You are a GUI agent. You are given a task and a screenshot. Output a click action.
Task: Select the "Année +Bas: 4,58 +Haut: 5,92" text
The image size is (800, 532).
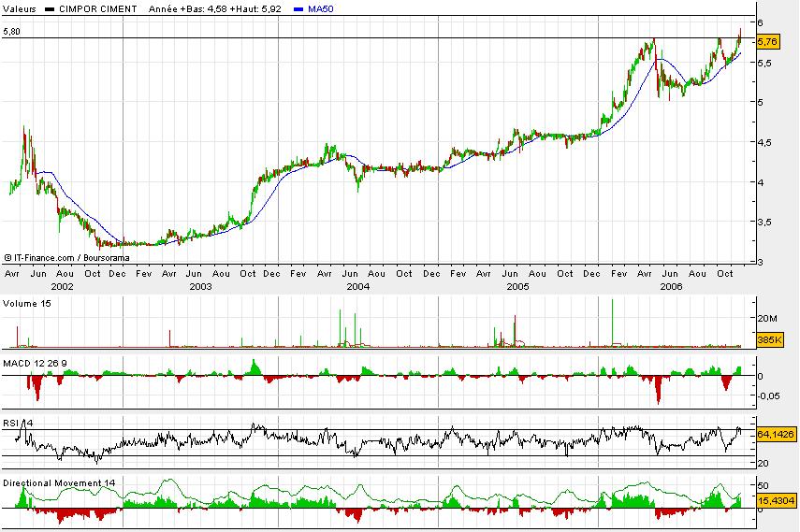coord(215,8)
